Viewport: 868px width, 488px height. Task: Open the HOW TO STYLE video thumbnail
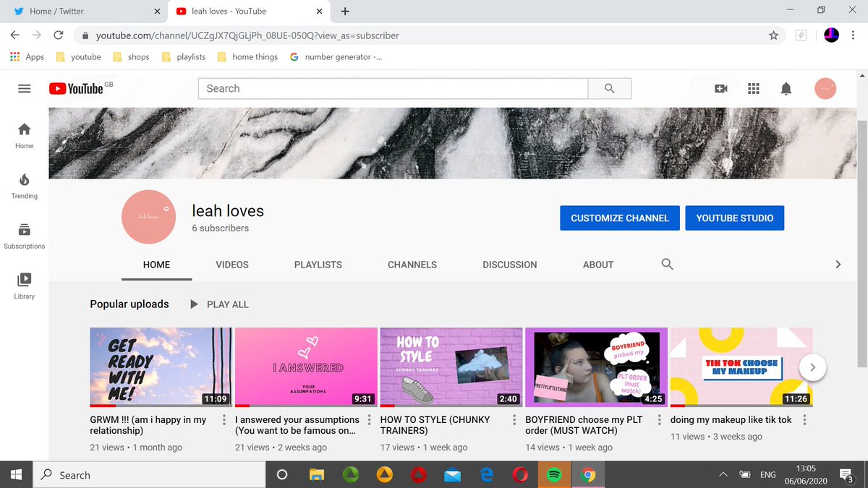[x=451, y=367]
